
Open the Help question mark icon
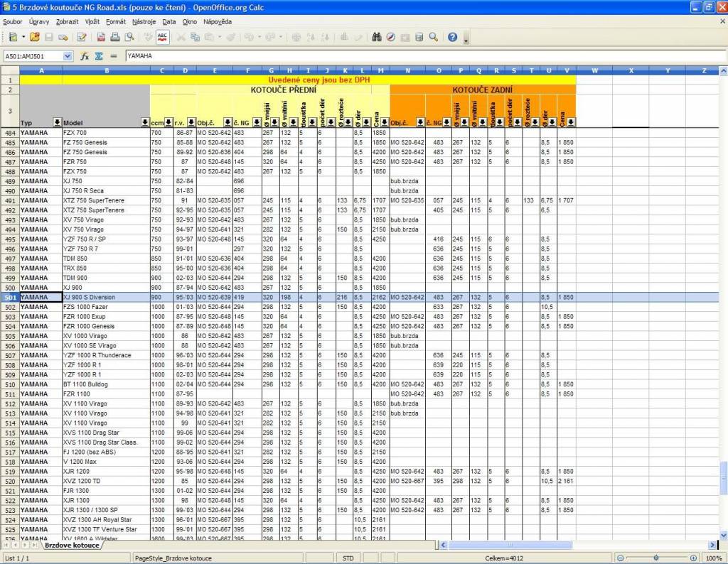452,37
